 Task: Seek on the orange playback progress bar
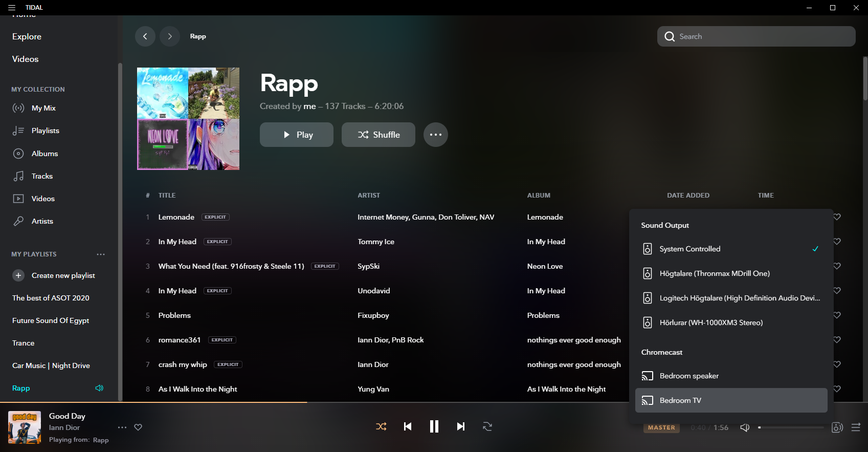click(153, 402)
